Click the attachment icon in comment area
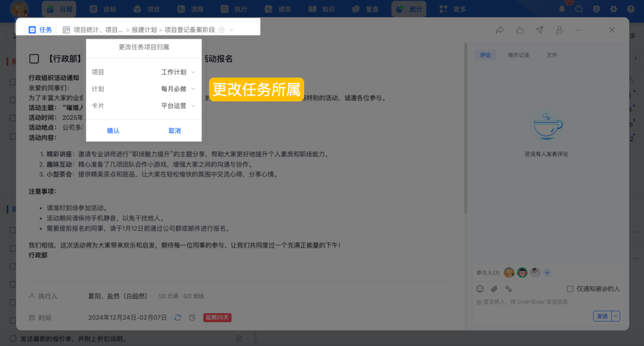This screenshot has width=644, height=346. [494, 288]
